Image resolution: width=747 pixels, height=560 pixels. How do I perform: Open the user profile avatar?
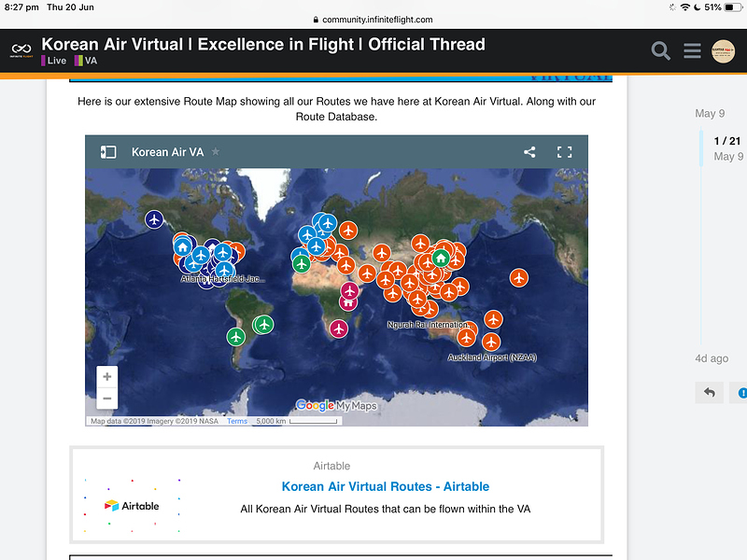(x=723, y=51)
